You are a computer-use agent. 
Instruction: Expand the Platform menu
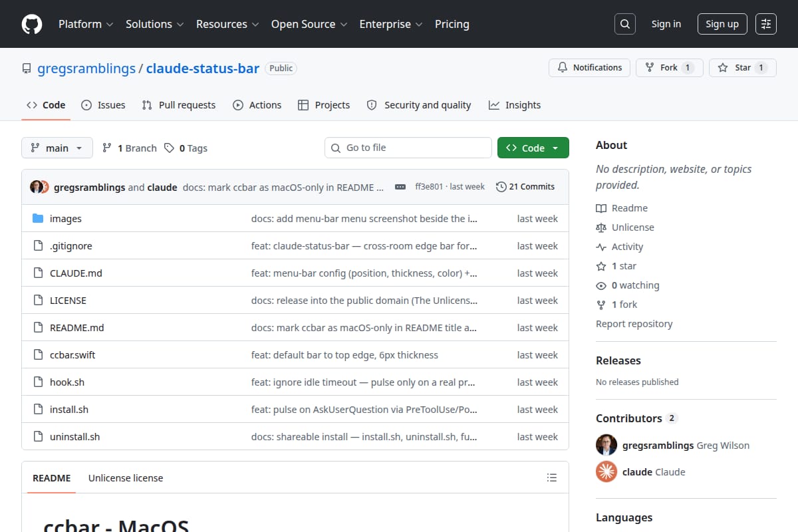85,24
